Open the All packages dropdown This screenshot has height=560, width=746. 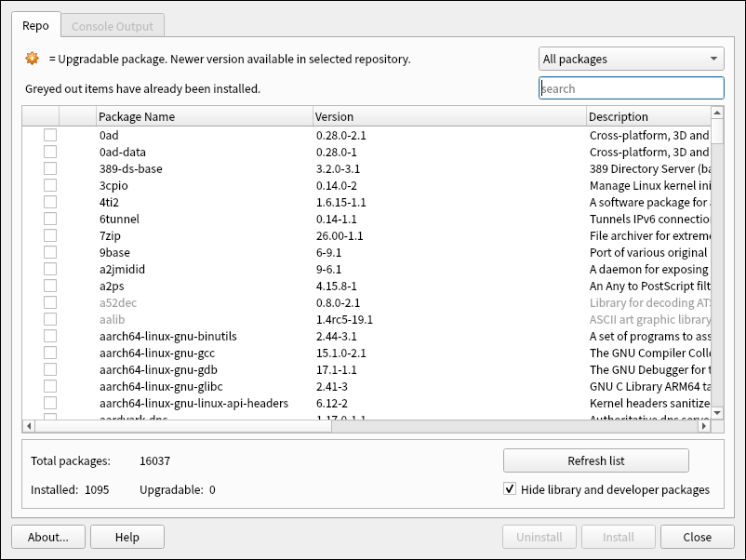tap(632, 59)
